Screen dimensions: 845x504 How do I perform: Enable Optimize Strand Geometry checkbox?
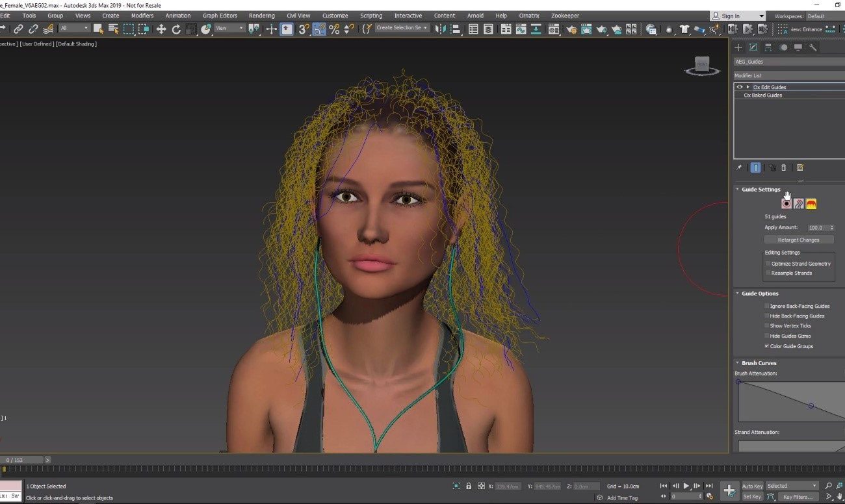point(768,264)
